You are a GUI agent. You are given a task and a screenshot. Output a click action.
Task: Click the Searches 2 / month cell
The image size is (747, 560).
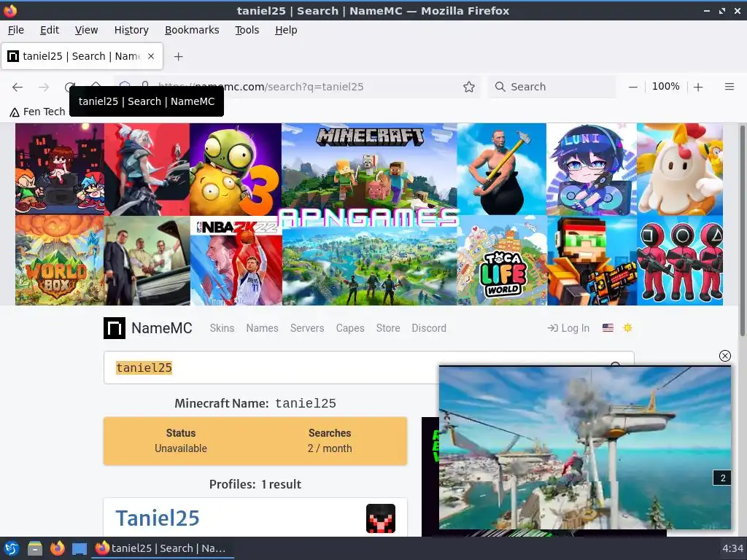coord(330,440)
